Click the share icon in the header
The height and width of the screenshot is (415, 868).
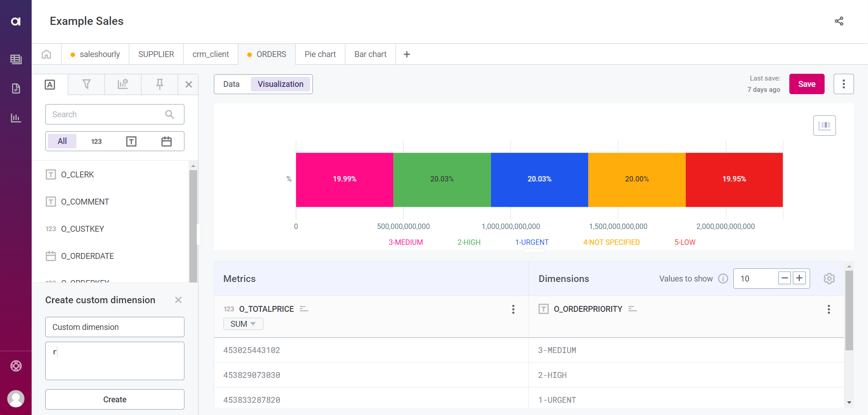839,21
